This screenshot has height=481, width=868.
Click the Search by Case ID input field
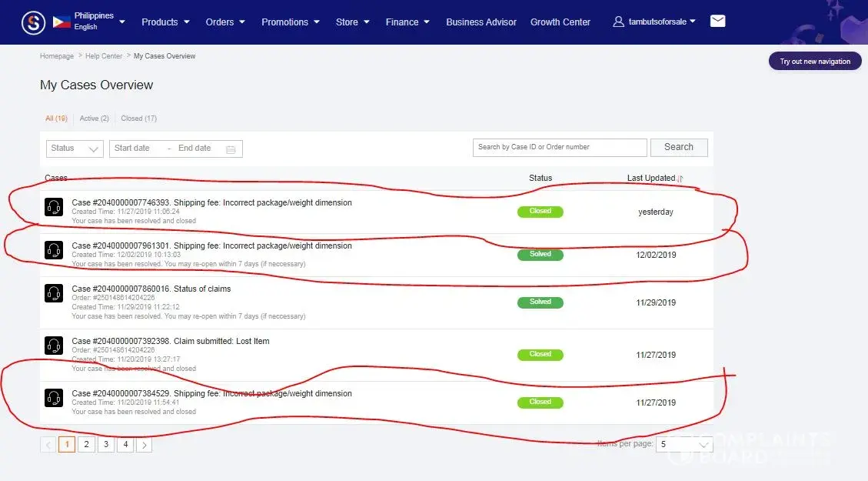click(x=559, y=147)
